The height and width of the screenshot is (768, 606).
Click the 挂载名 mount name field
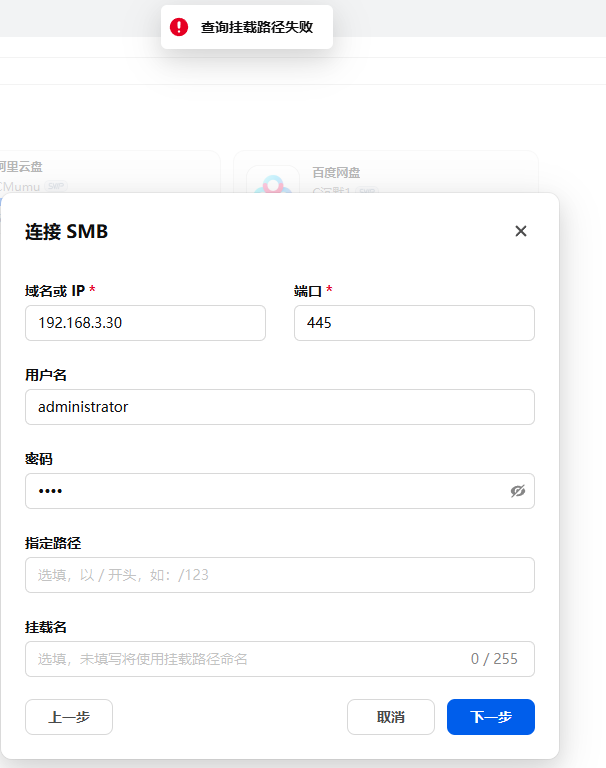coord(280,659)
